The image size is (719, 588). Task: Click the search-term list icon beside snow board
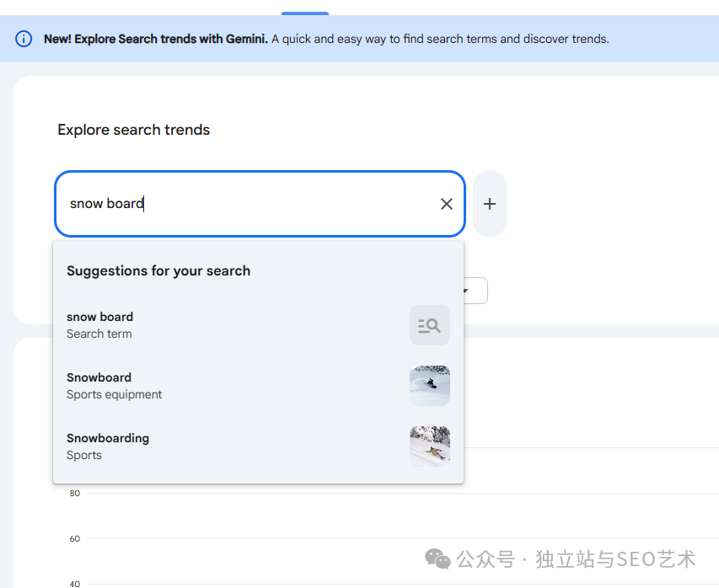(x=429, y=325)
